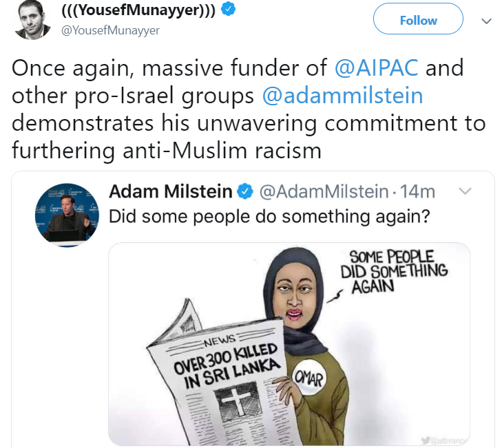Open the tweet options chevron beside Follow
The height and width of the screenshot is (448, 502).
click(486, 21)
